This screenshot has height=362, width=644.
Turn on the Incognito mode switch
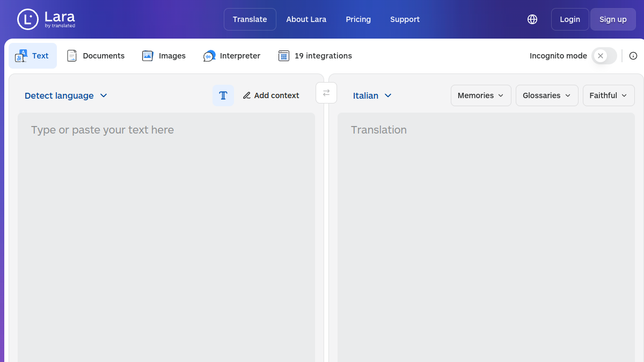pyautogui.click(x=604, y=56)
